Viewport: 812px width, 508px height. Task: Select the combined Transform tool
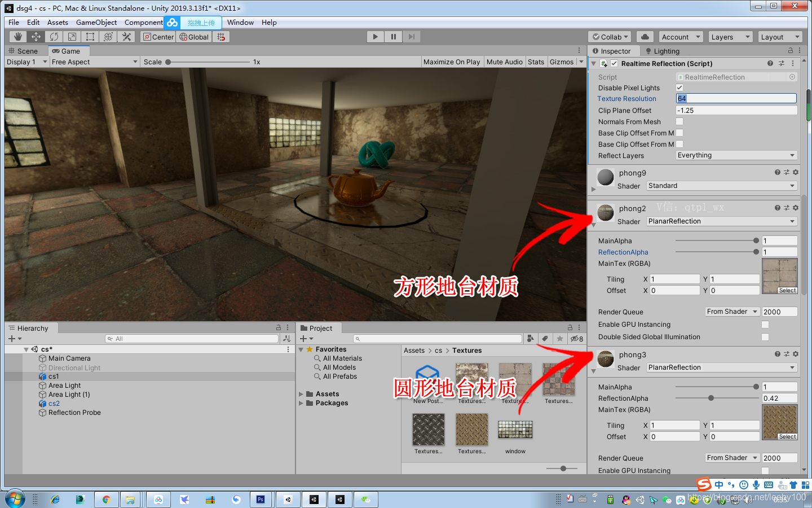click(108, 37)
